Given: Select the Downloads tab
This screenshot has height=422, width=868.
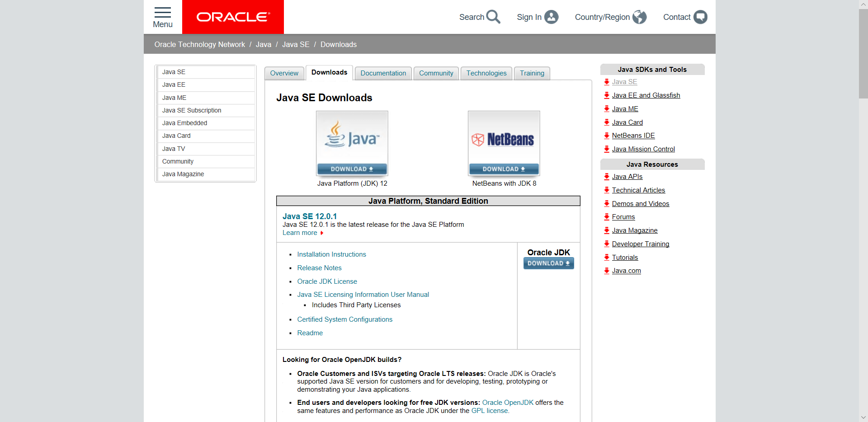Looking at the screenshot, I should coord(329,72).
